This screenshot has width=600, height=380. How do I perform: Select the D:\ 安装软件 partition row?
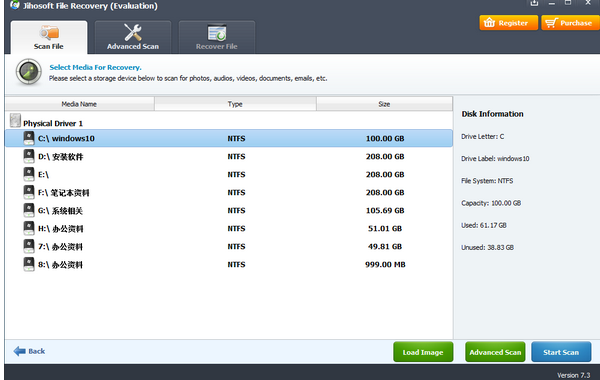point(229,156)
